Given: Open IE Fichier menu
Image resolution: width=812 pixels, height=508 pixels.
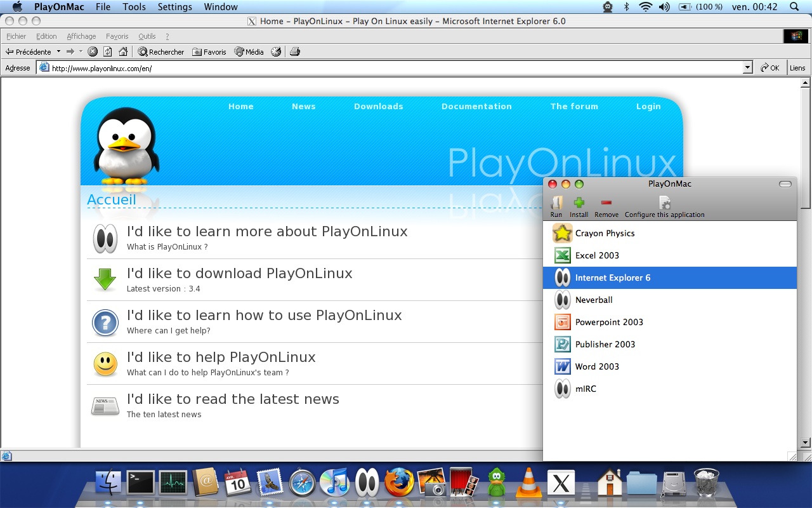Looking at the screenshot, I should point(16,36).
